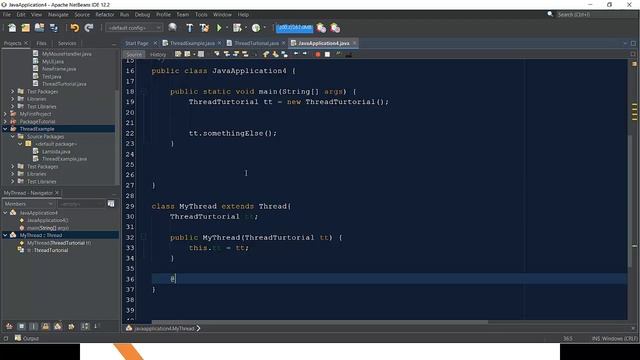Open the Output window icon

click(x=18, y=338)
